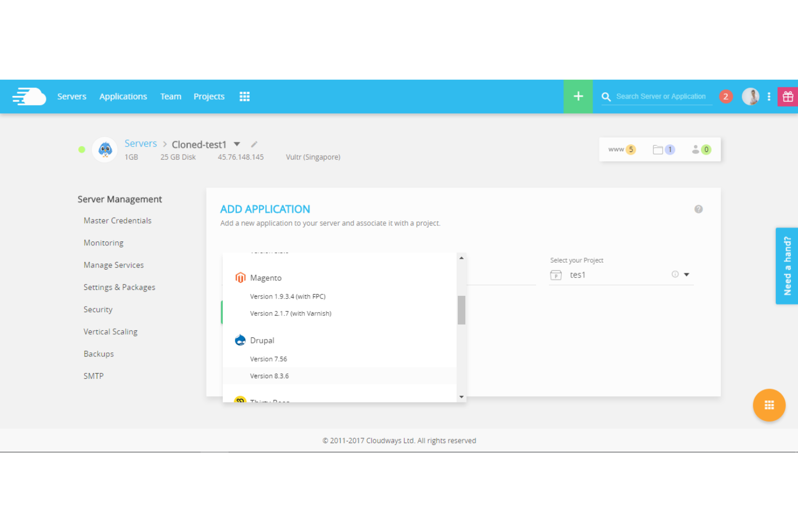Open the user profile avatar
The width and height of the screenshot is (798, 532).
(751, 96)
